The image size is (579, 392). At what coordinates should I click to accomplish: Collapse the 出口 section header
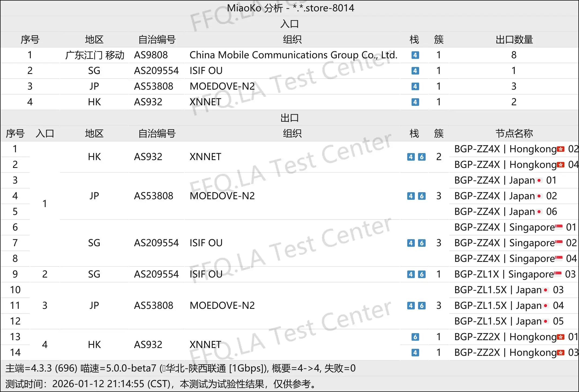289,118
